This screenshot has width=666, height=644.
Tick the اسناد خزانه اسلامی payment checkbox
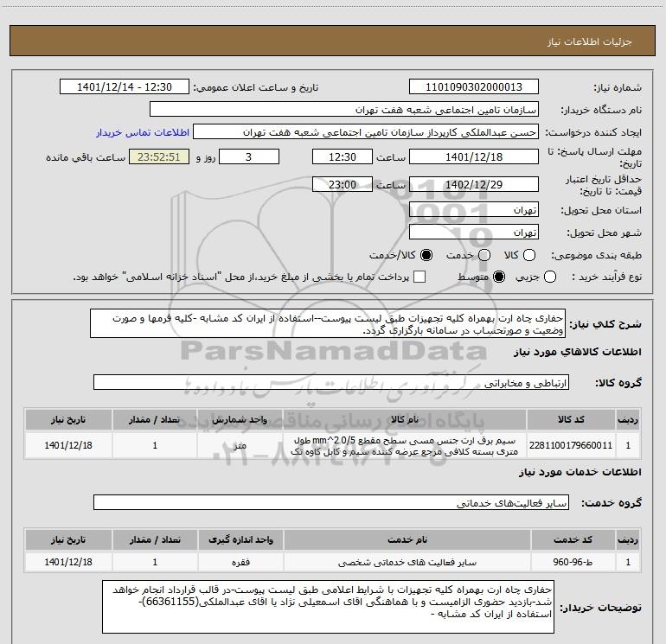(x=419, y=277)
